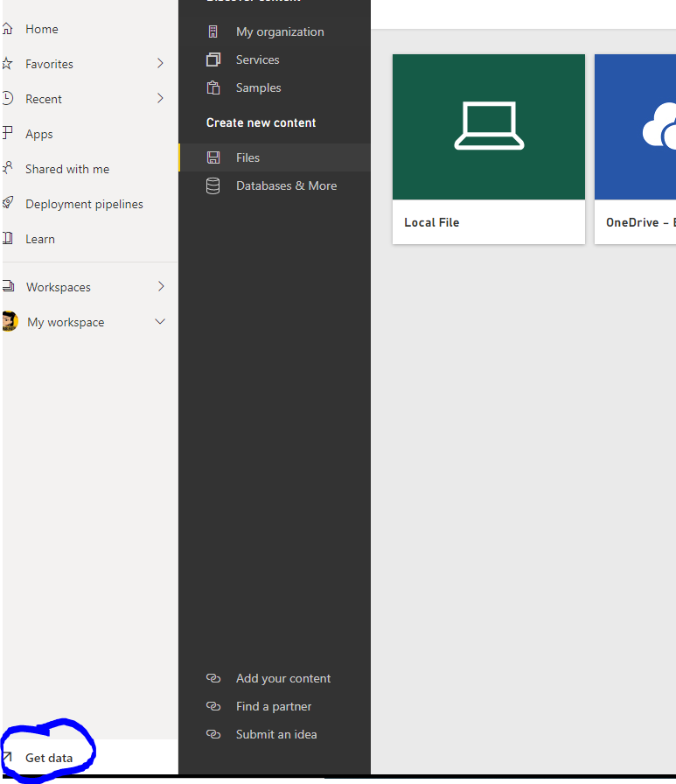Viewport: 676px width, 784px height.
Task: Click the laptop icon on Local File
Action: [x=489, y=125]
